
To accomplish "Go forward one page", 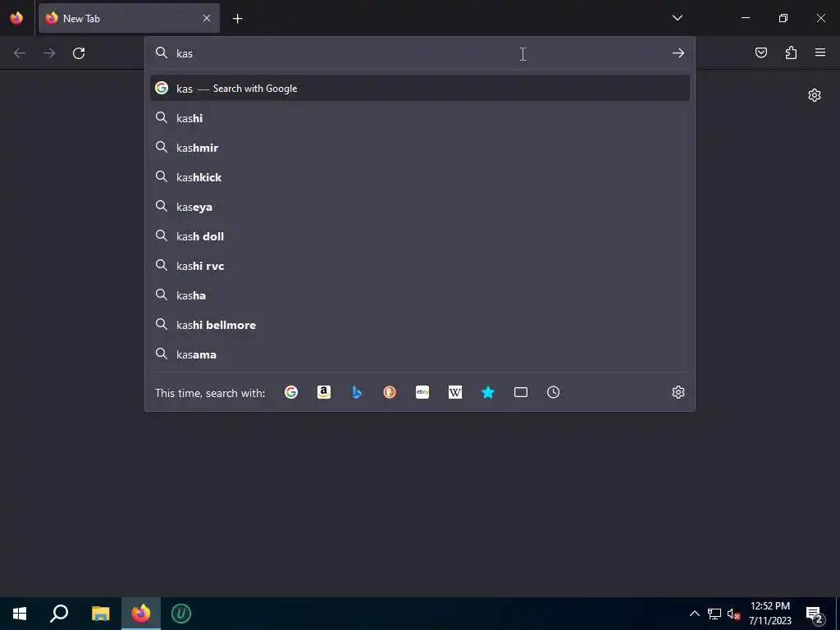I will pos(49,53).
